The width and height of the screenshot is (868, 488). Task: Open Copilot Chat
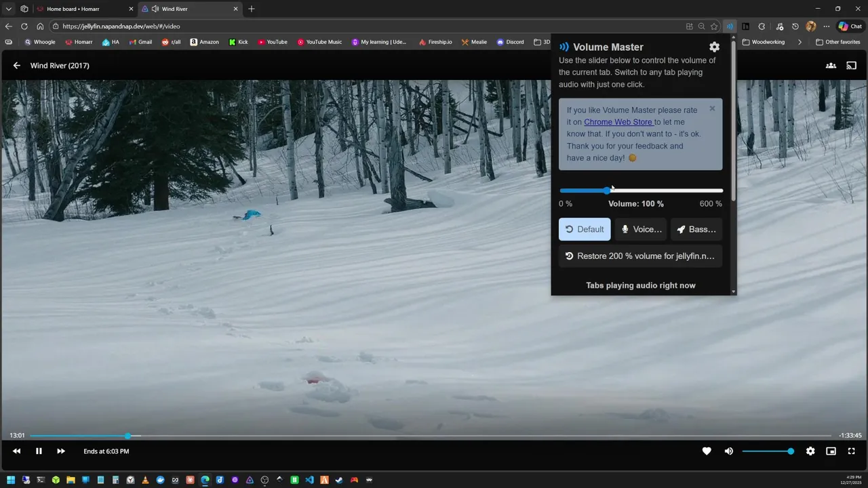click(851, 26)
